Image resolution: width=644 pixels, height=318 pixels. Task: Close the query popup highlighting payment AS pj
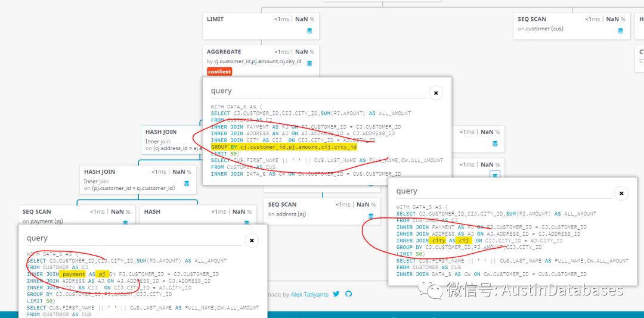pyautogui.click(x=252, y=241)
